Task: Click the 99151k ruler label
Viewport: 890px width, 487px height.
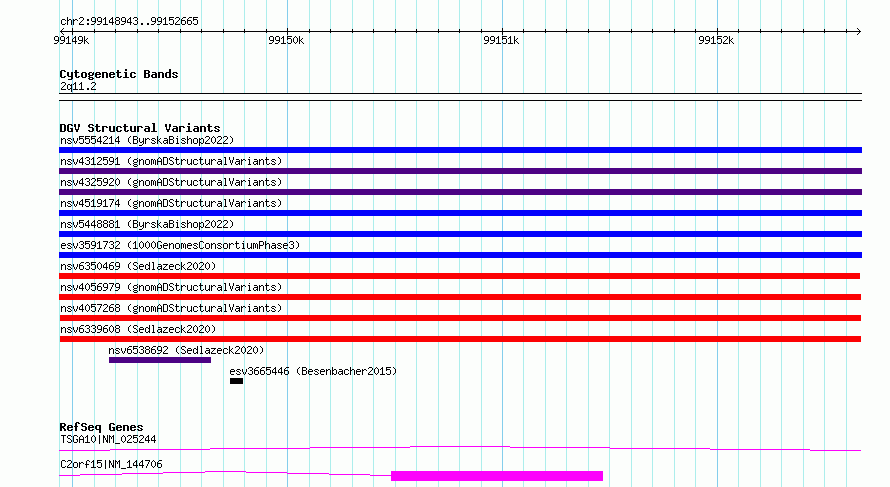Action: click(x=501, y=40)
